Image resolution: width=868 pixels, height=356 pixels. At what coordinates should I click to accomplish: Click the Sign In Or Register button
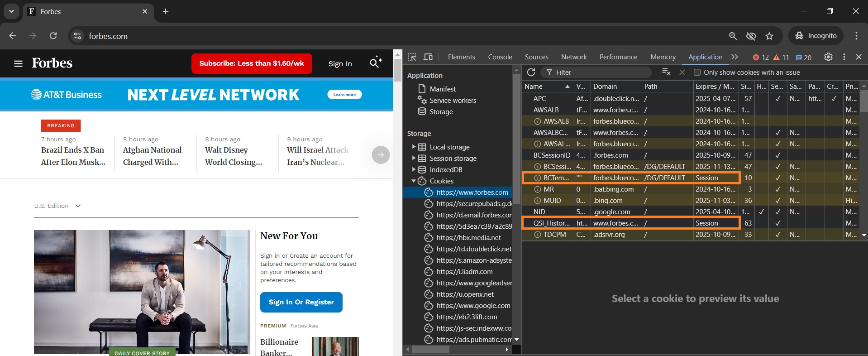[301, 302]
